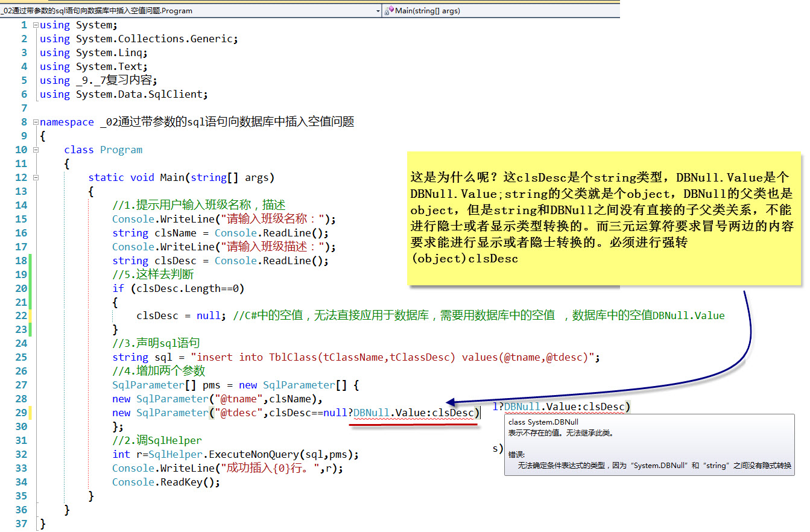Click the Main method icon in member bar
The image size is (810, 532).
click(x=390, y=10)
